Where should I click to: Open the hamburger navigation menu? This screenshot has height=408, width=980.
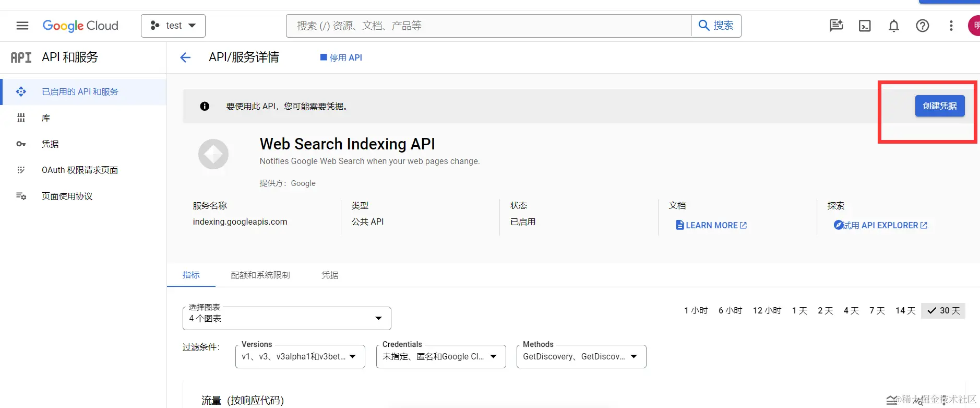pos(22,26)
